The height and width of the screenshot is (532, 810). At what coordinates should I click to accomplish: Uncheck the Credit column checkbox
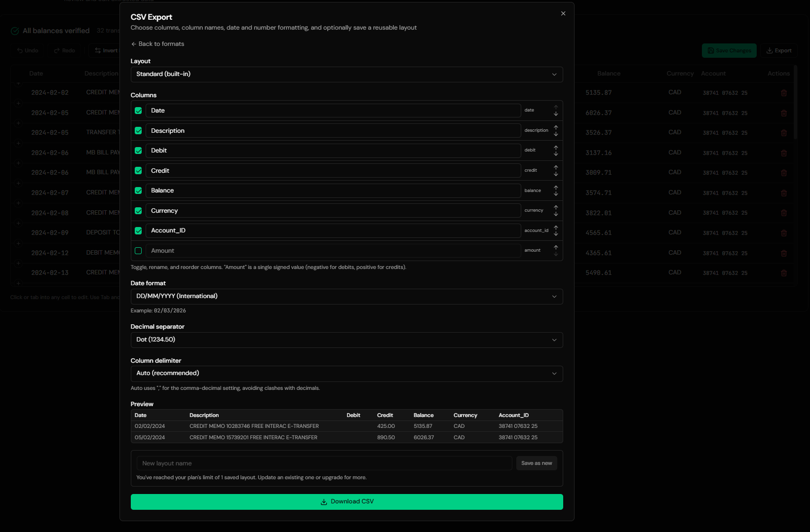(x=138, y=171)
